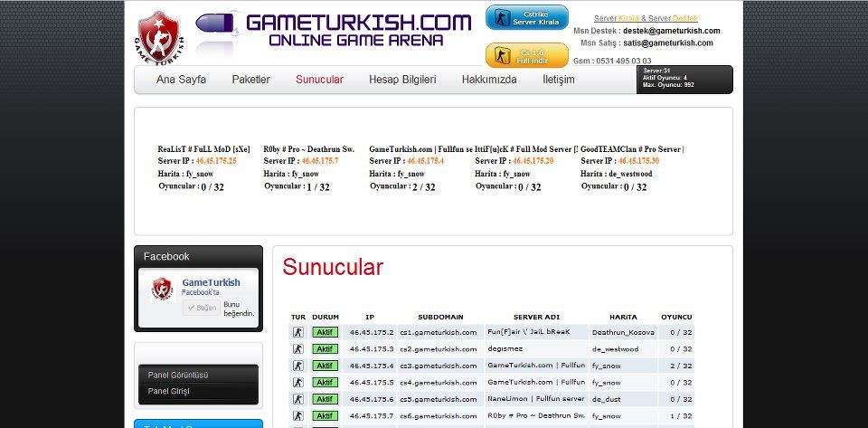The image size is (868, 428).
Task: Click the Aktif status badge for cs2.gameturkish.com
Action: 325,349
